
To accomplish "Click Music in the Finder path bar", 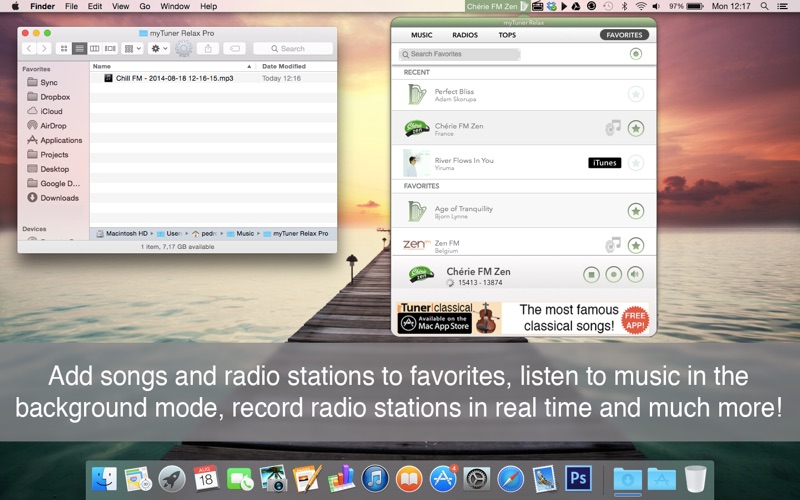I will click(x=240, y=234).
